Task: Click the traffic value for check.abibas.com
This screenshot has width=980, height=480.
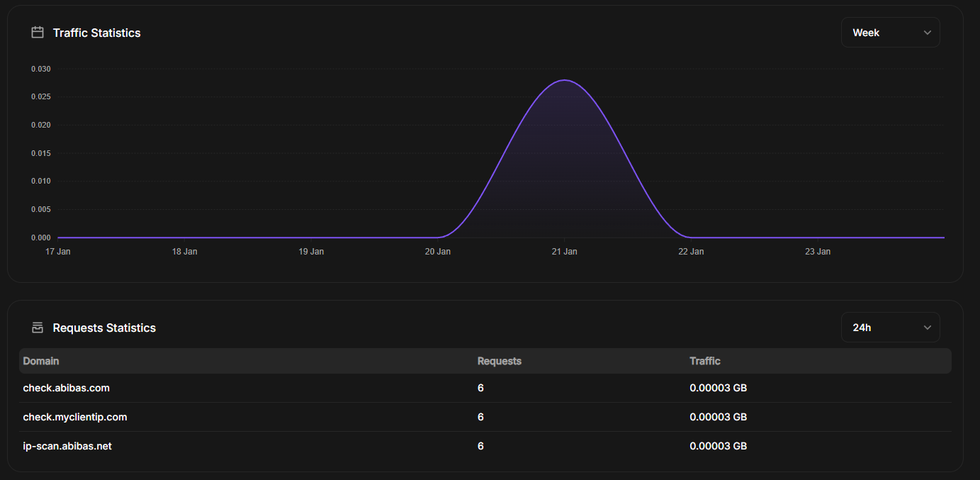Action: coord(718,388)
